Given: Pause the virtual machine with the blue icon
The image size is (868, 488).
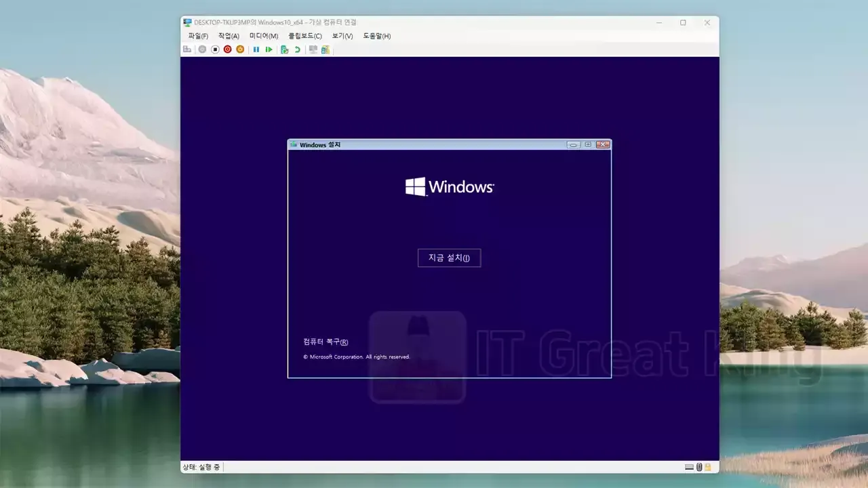Looking at the screenshot, I should [x=256, y=49].
